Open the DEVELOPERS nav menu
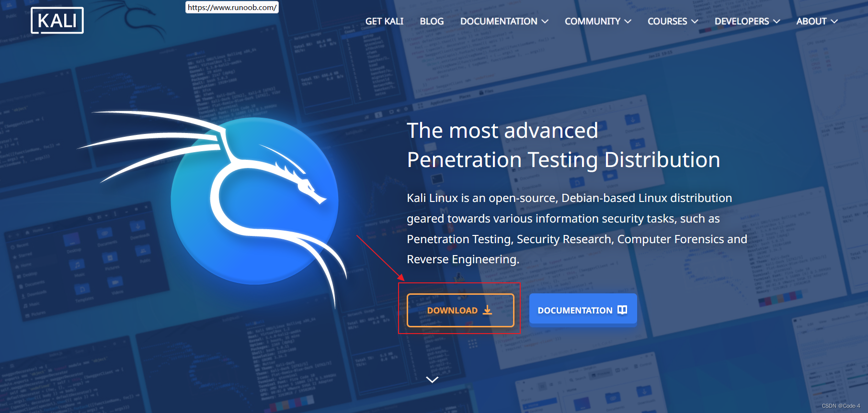 (x=747, y=22)
